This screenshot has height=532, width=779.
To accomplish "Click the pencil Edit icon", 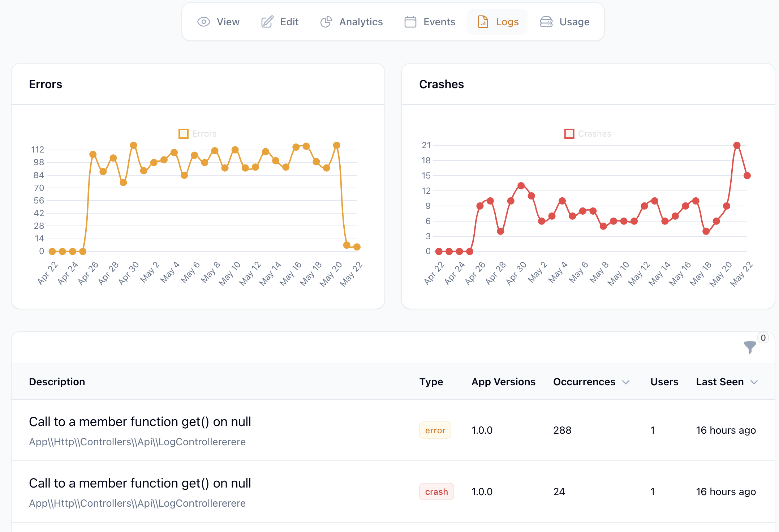I will [x=267, y=22].
